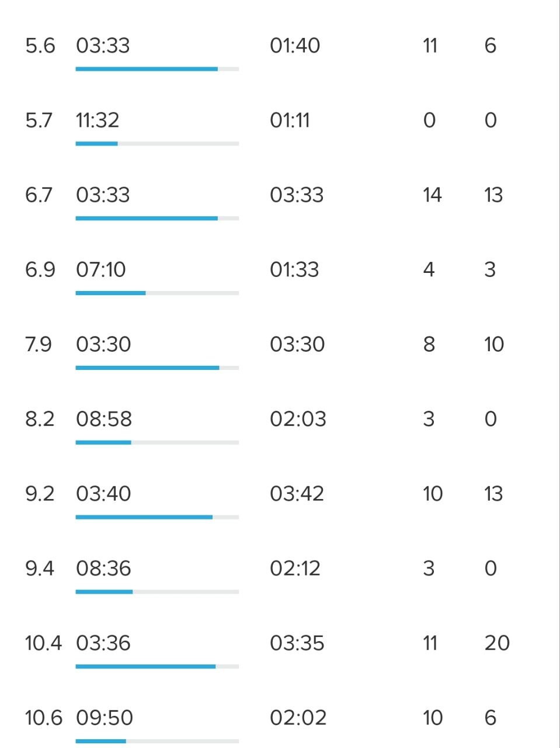Click the pace bar under 11:32
The image size is (560, 748).
click(157, 144)
